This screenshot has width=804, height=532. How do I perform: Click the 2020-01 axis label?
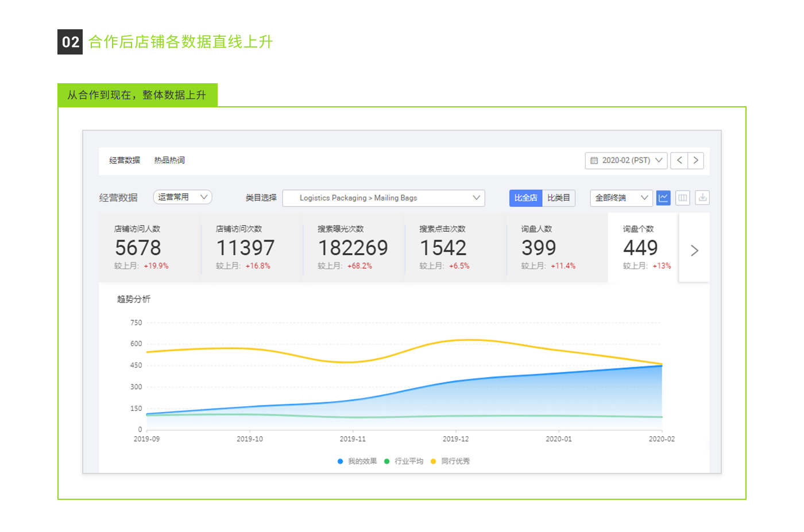click(x=559, y=439)
